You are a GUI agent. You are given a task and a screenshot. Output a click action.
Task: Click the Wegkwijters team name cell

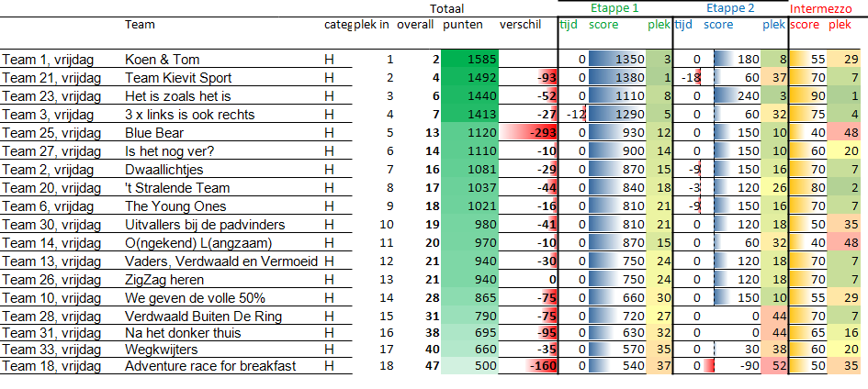[x=158, y=349]
